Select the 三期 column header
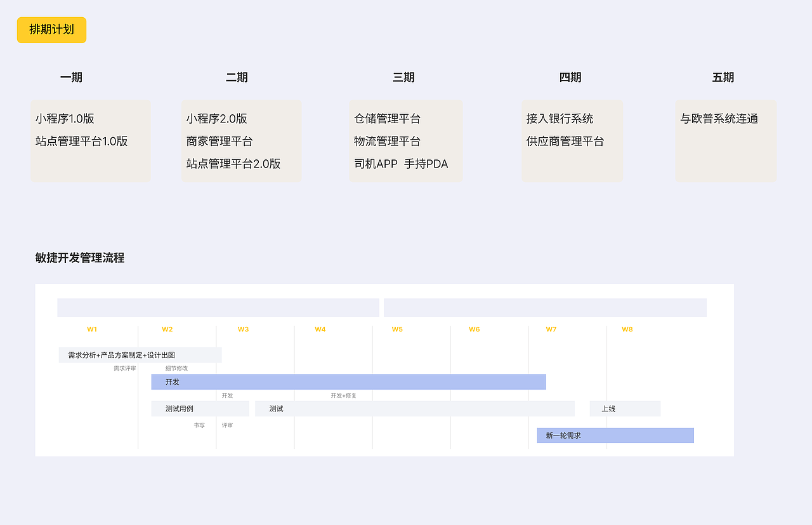The width and height of the screenshot is (812, 525). [404, 77]
